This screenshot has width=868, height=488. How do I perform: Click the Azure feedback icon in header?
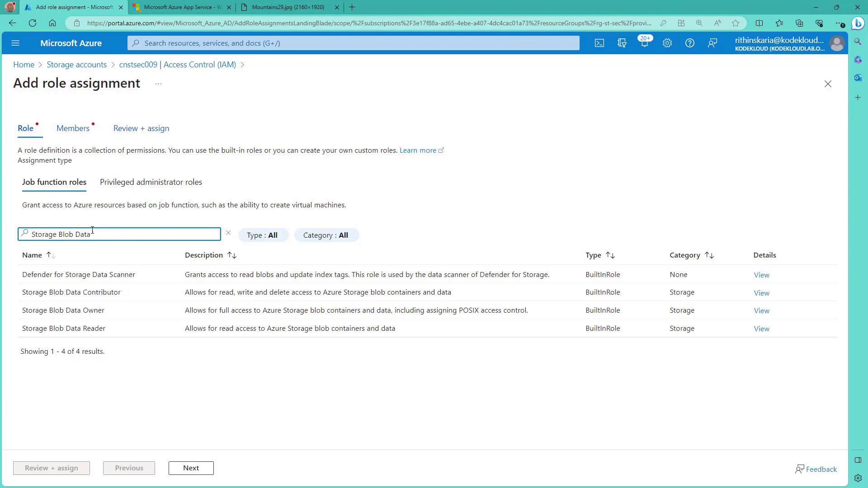712,43
